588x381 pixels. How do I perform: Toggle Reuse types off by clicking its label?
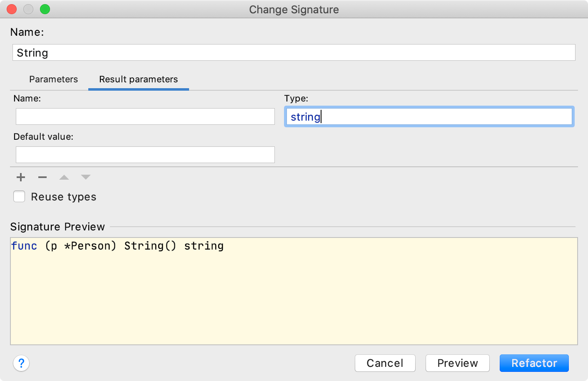point(63,197)
